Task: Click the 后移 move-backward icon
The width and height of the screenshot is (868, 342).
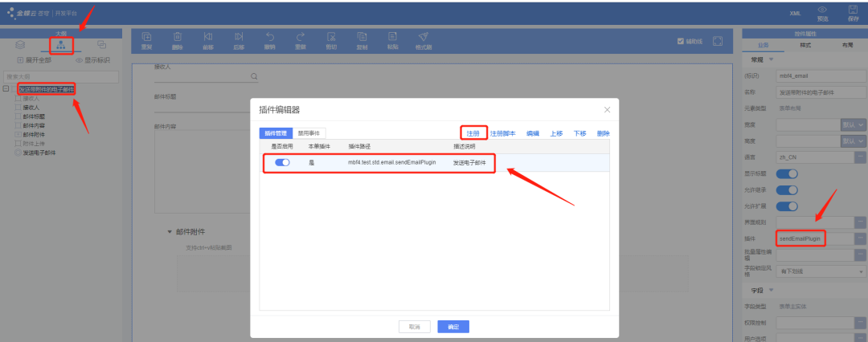Action: pos(239,37)
